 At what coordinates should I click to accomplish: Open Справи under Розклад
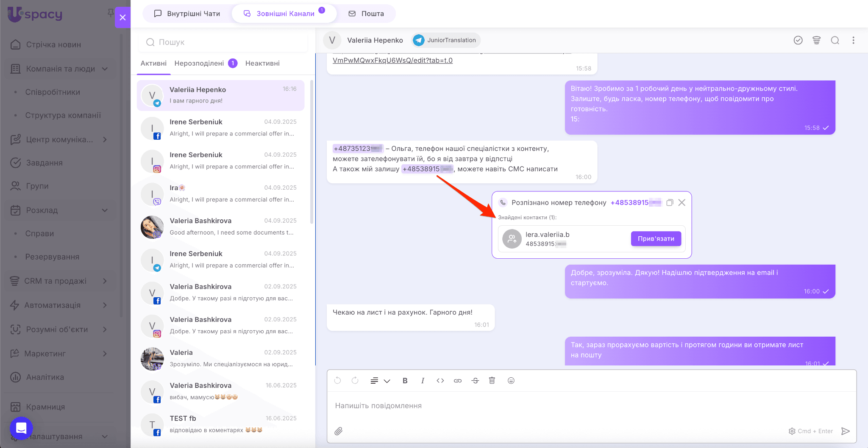[39, 233]
